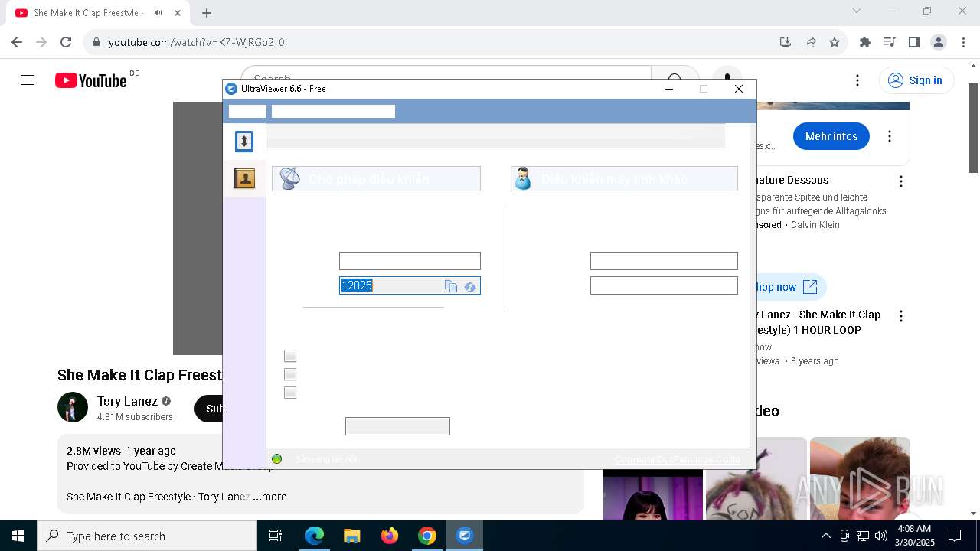Switch to the She Make It Clap tab
Image resolution: width=980 pixels, height=551 pixels.
(x=90, y=13)
